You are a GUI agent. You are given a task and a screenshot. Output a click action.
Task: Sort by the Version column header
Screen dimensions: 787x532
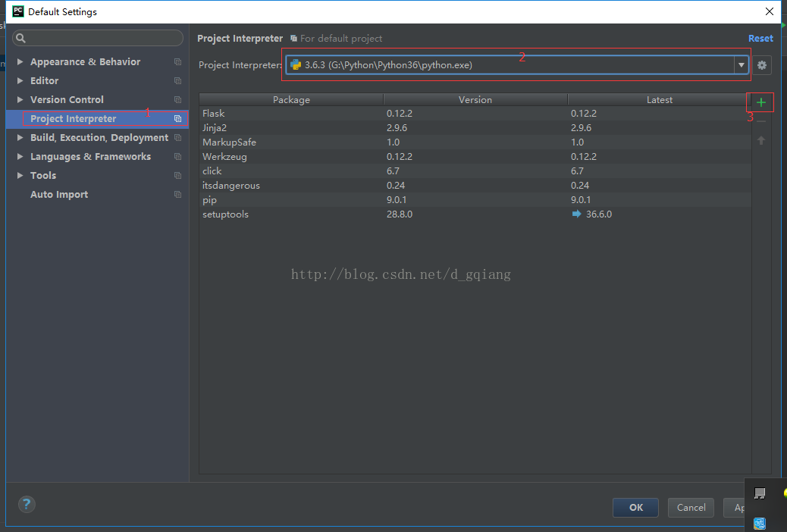pyautogui.click(x=475, y=100)
